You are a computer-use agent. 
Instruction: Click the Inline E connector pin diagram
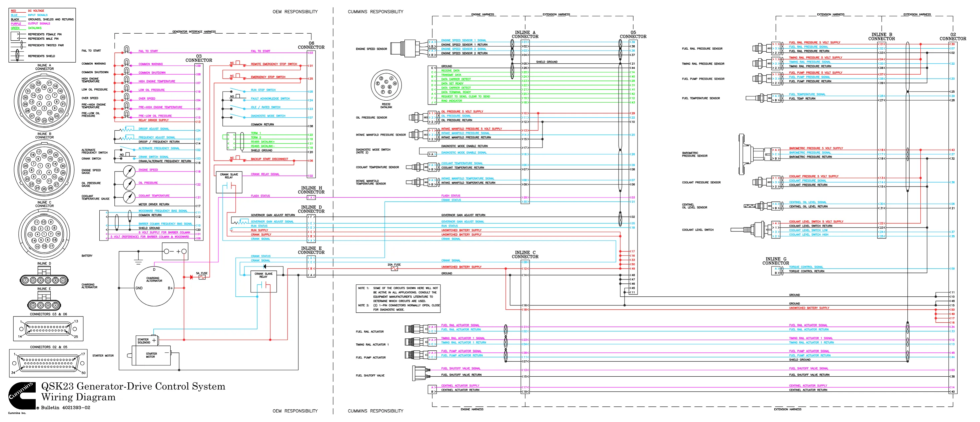point(44,301)
